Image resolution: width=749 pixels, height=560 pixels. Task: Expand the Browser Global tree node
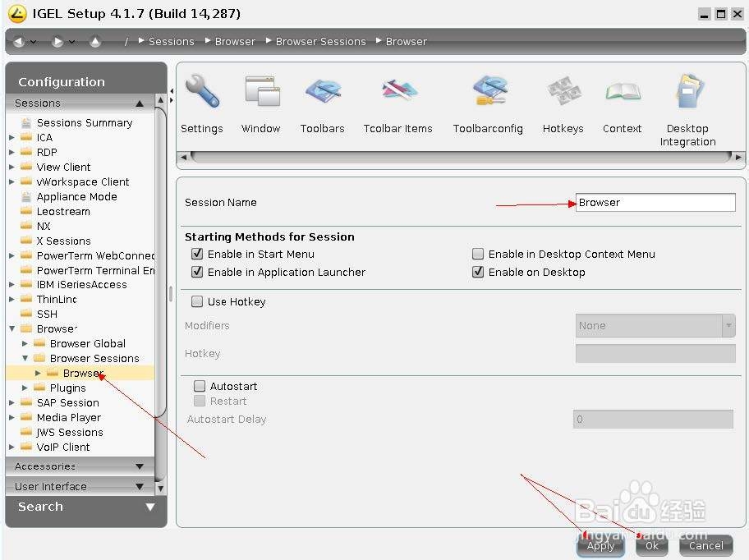point(25,343)
